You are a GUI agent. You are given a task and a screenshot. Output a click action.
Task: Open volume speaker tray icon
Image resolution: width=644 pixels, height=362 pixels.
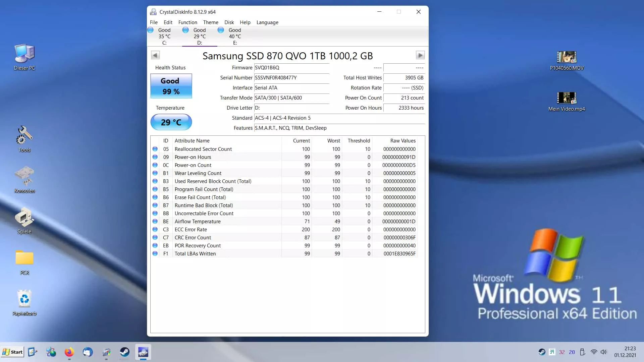(x=604, y=352)
